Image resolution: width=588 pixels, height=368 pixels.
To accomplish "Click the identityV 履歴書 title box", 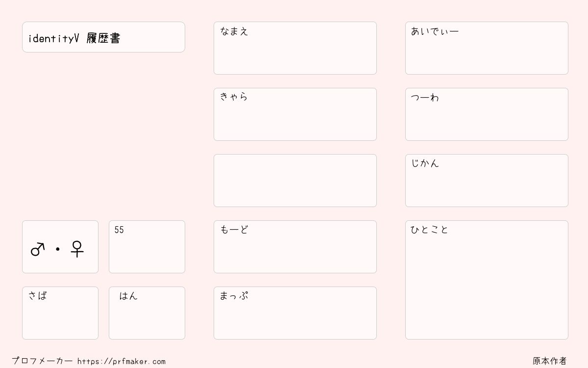I will (x=103, y=37).
